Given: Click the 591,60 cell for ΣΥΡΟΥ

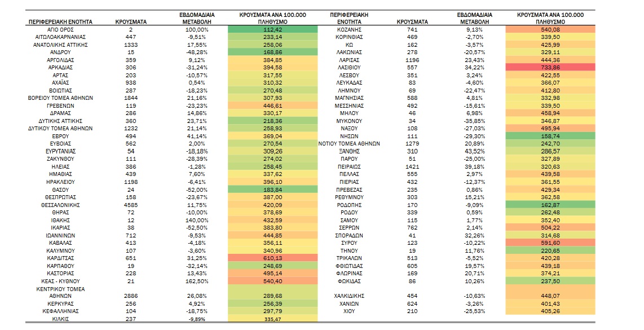Looking at the screenshot, I should pyautogui.click(x=550, y=243).
